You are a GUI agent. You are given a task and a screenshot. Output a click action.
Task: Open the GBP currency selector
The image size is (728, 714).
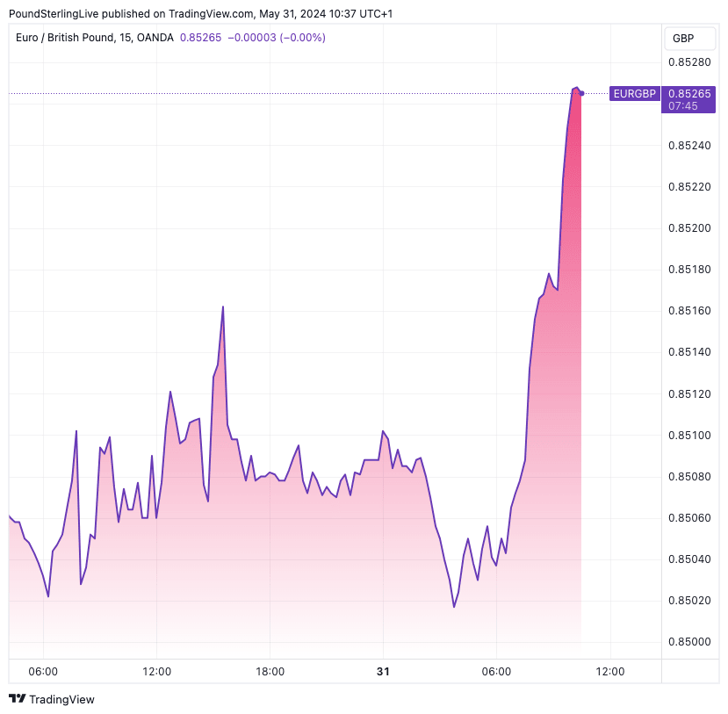[x=682, y=39]
